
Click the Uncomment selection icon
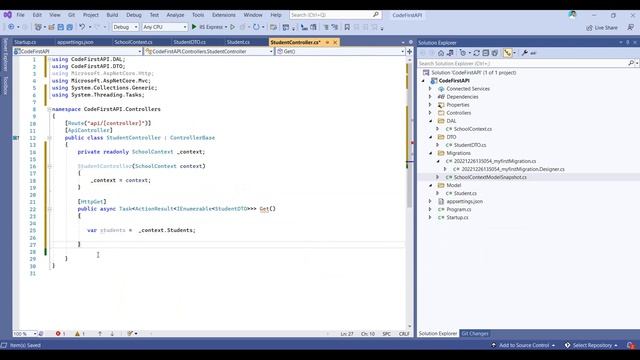(x=335, y=27)
